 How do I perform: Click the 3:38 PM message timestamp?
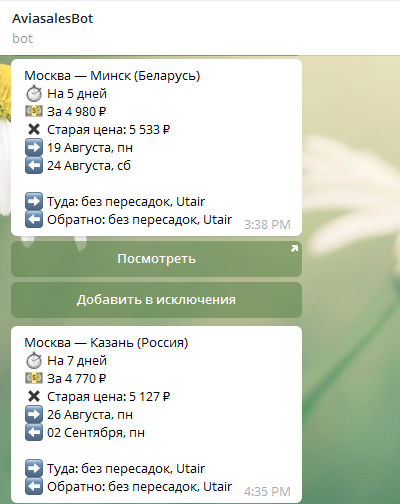(x=267, y=225)
